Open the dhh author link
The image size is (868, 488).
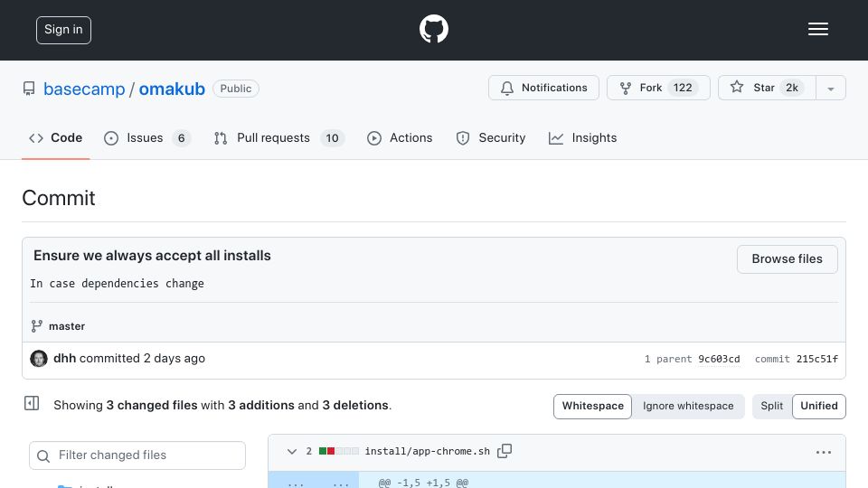[x=64, y=359]
